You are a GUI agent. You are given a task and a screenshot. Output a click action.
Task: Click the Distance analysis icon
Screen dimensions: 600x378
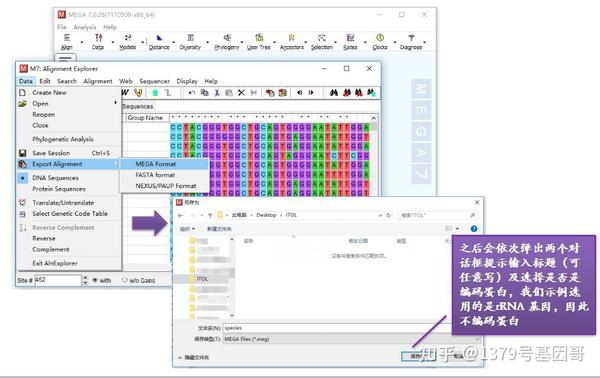[159, 41]
